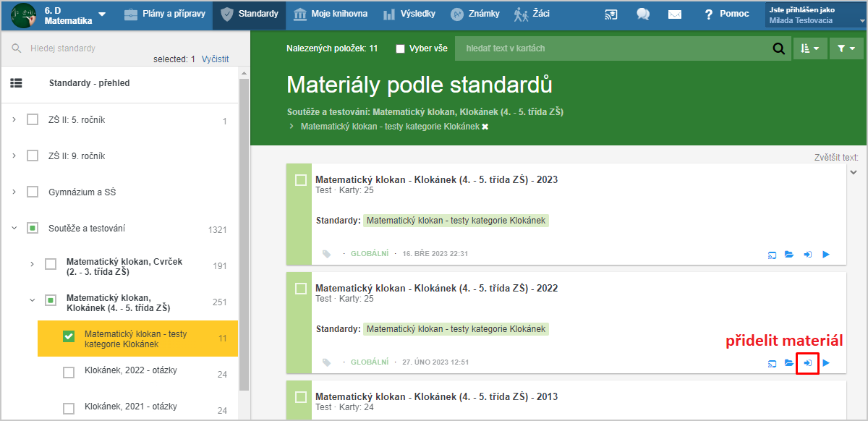This screenshot has height=421, width=868.
Task: Expand the ZŠ II: 5. ročník tree node
Action: [14, 119]
